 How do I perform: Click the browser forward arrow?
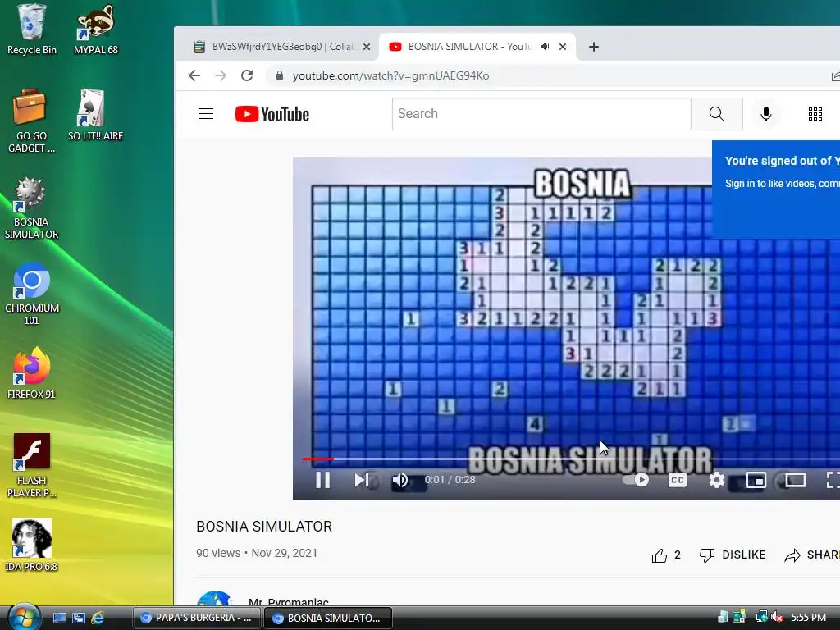tap(220, 75)
